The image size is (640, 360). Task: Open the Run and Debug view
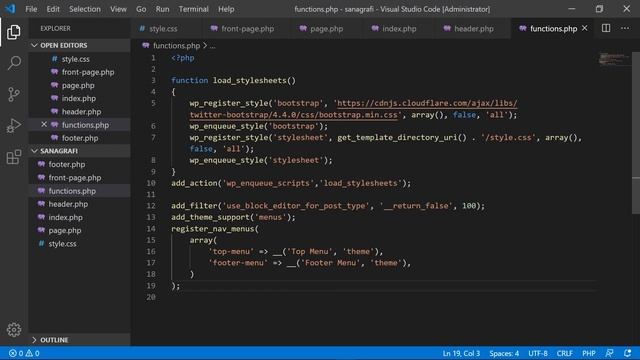[14, 126]
